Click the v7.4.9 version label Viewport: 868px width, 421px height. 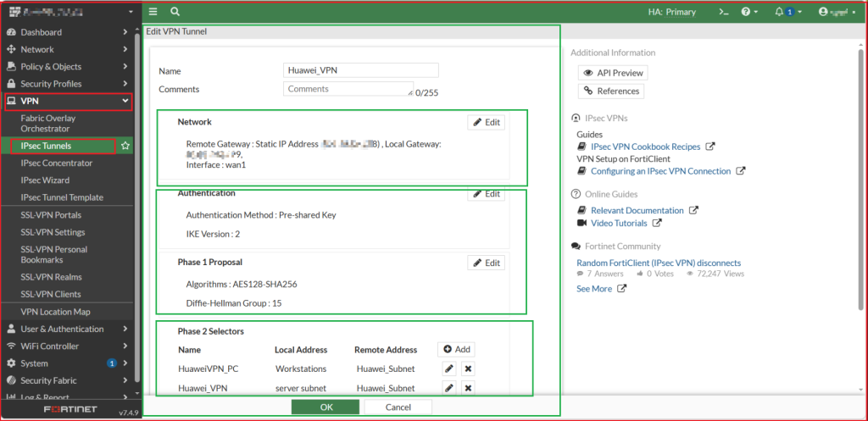point(129,413)
